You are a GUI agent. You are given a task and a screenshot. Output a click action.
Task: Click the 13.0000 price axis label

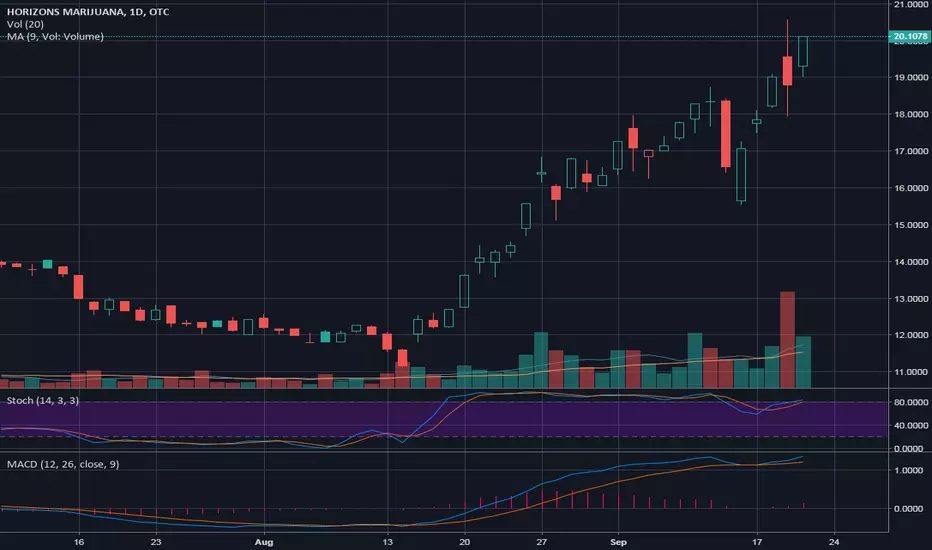point(911,298)
